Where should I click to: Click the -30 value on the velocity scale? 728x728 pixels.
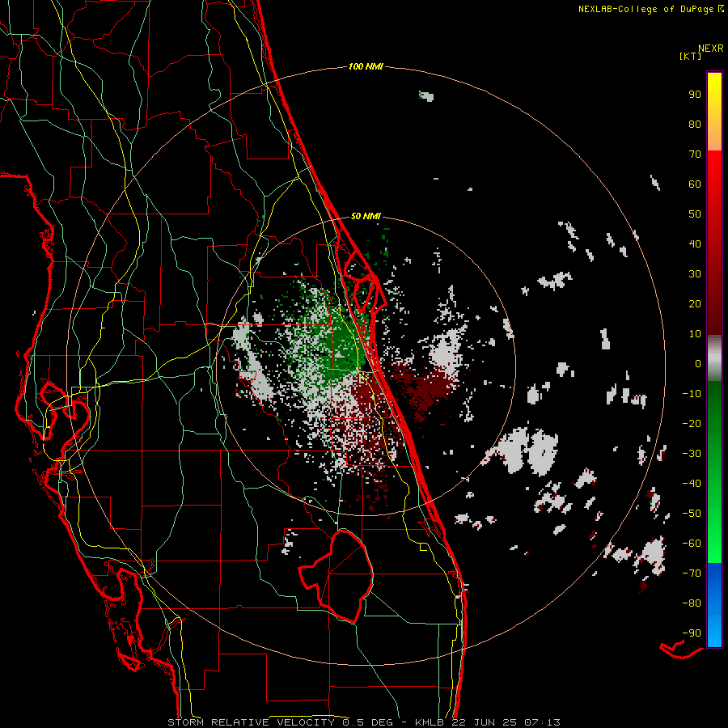click(x=692, y=454)
